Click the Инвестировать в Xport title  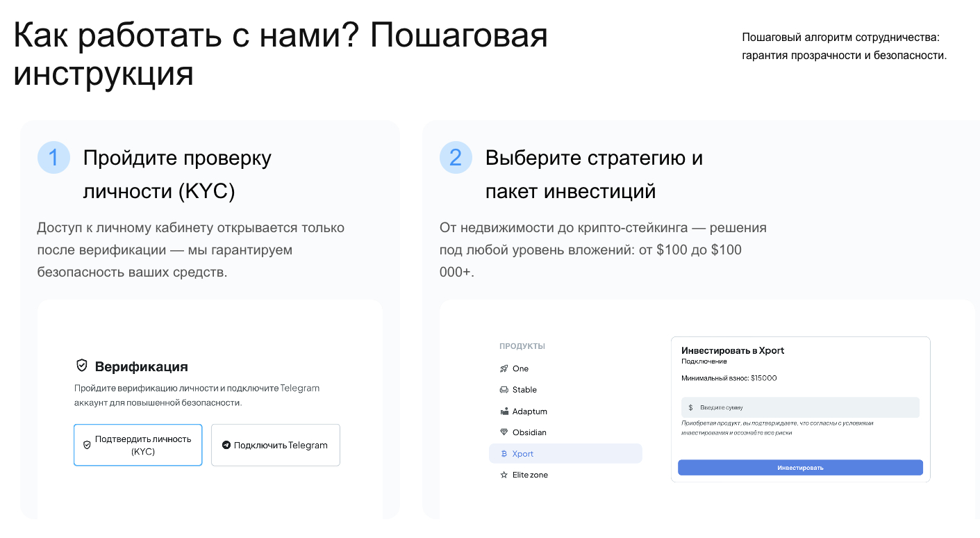coord(733,350)
